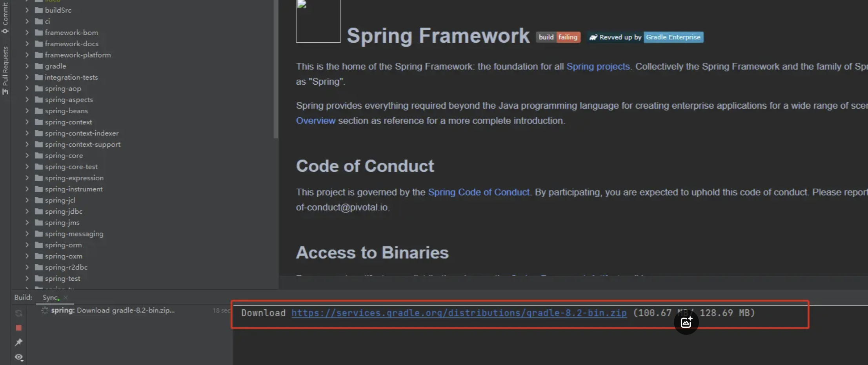This screenshot has height=365, width=868.
Task: Select the spring-test folder icon
Action: click(38, 278)
